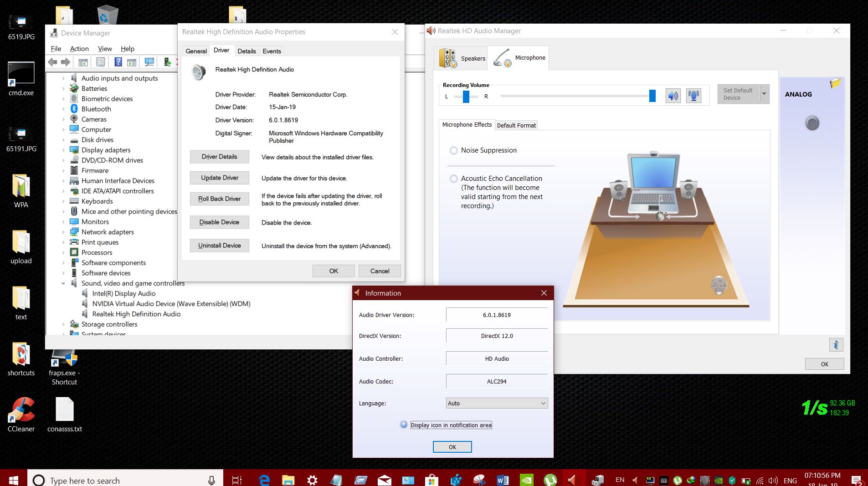The height and width of the screenshot is (486, 868).
Task: Select conassss.txt file on desktop
Action: click(65, 414)
